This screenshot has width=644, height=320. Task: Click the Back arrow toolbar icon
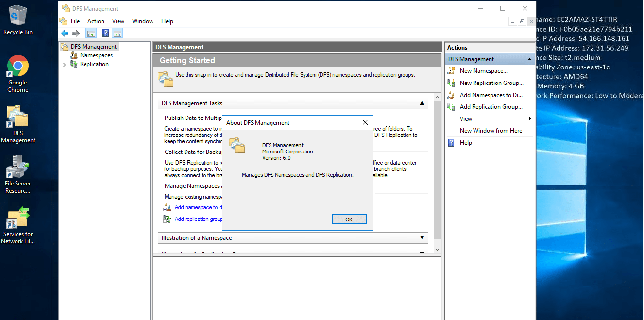point(65,33)
